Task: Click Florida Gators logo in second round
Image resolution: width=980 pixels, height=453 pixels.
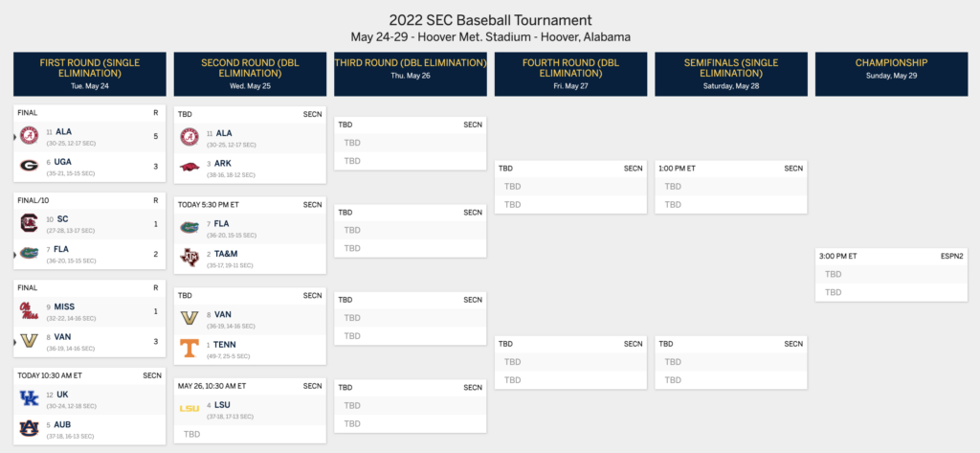Action: tap(190, 227)
